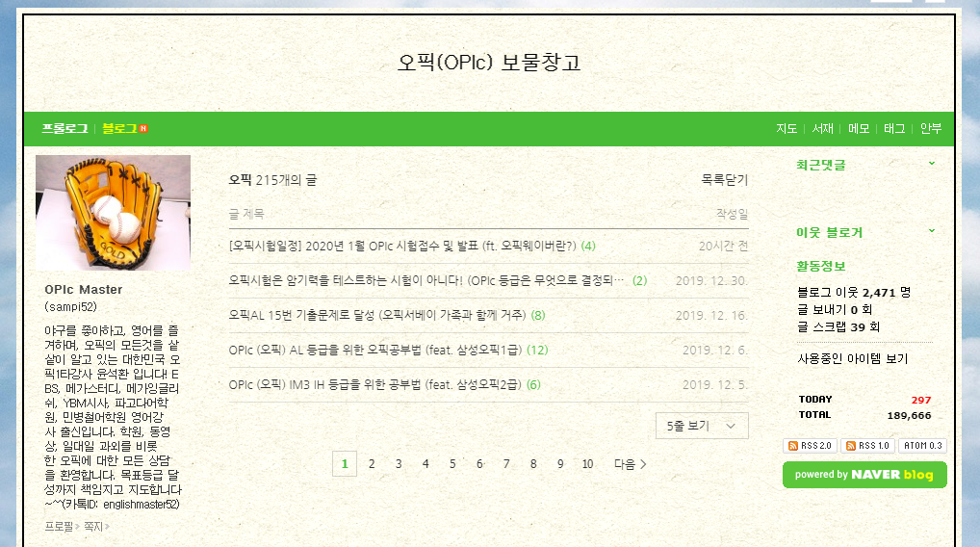The image size is (980, 547).
Task: Click the RSS 2.0 feed icon
Action: tap(810, 446)
